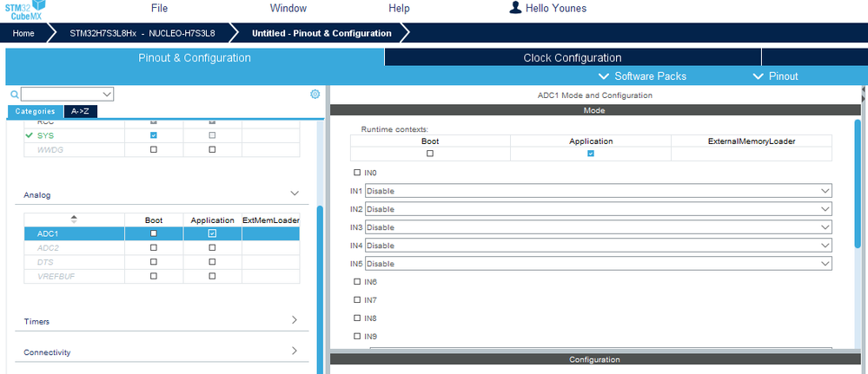Click Hello Younes account link
Screen dimensions: 868x374
coord(556,9)
